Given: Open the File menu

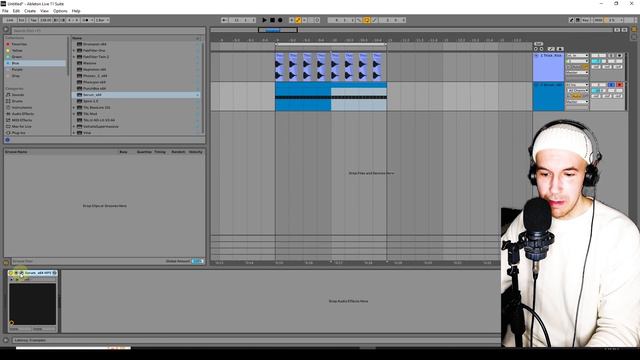Looking at the screenshot, I should (x=5, y=11).
